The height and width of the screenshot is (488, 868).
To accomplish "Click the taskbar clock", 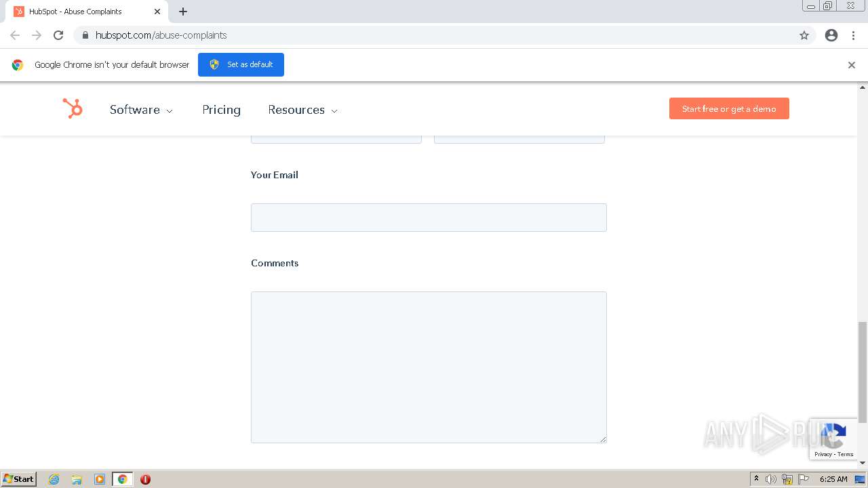I will pyautogui.click(x=833, y=479).
